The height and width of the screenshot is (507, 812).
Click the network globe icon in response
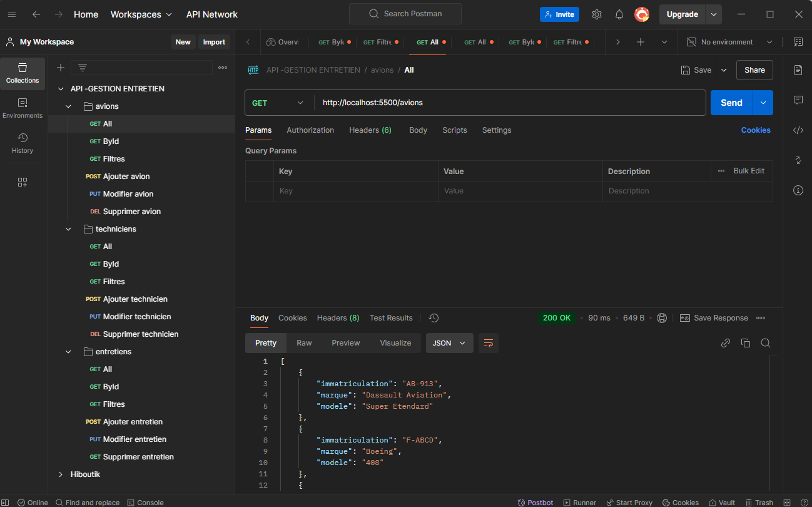[x=662, y=318]
